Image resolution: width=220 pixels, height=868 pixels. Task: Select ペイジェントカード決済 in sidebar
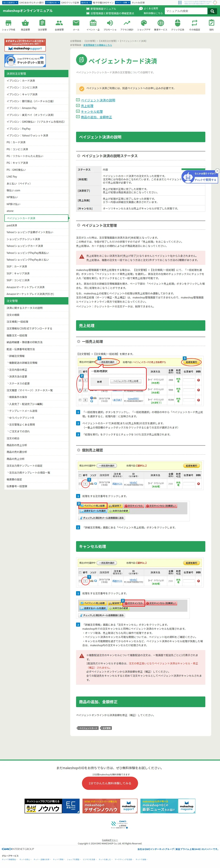pos(36,218)
